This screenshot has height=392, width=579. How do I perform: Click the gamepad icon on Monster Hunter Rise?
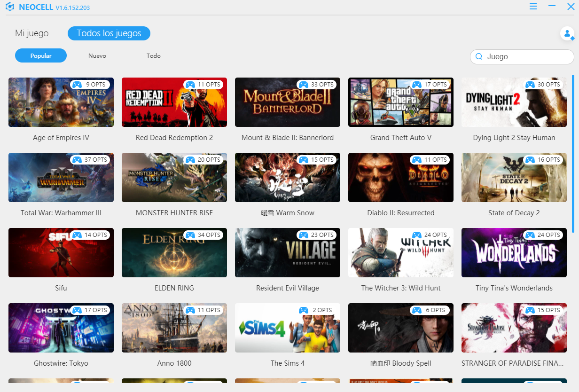[190, 160]
